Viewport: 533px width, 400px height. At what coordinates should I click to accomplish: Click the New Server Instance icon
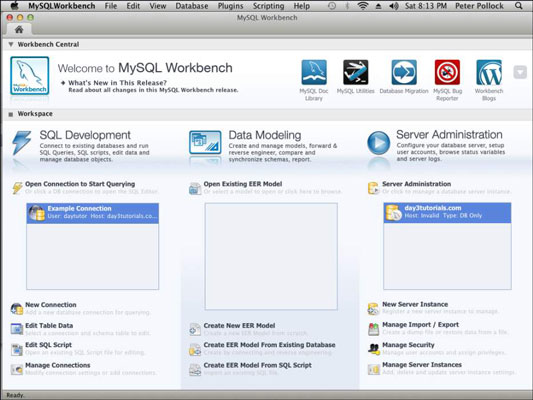(373, 309)
